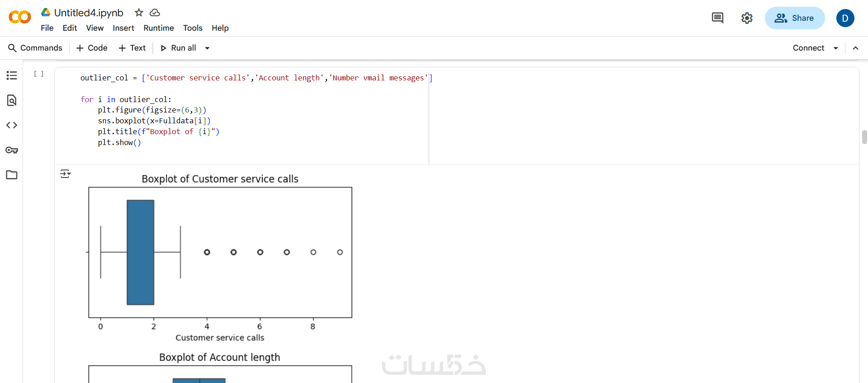Collapse the header with the chevron
The image size is (868, 383).
click(855, 48)
